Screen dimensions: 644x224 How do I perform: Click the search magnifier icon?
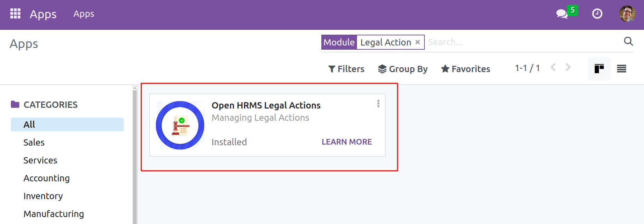click(x=628, y=41)
